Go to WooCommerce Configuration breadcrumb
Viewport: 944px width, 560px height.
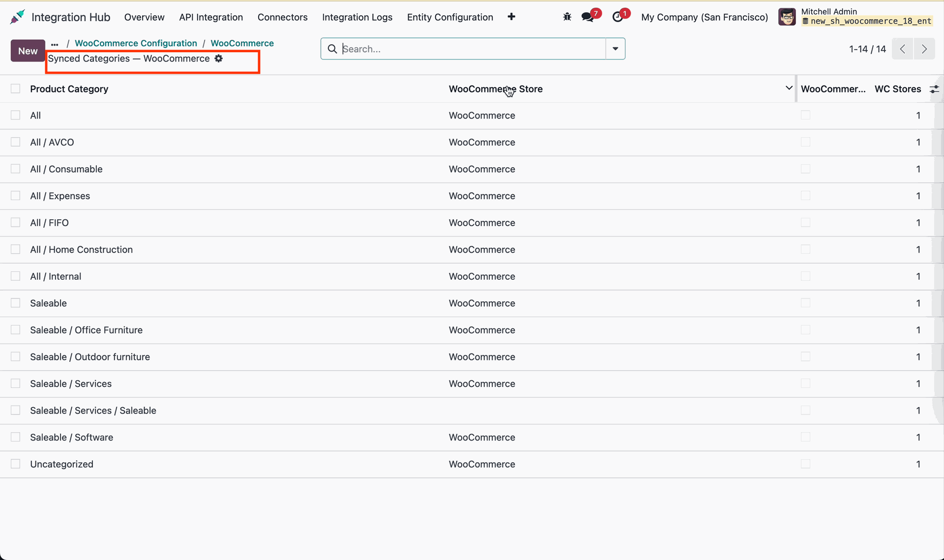pos(136,43)
